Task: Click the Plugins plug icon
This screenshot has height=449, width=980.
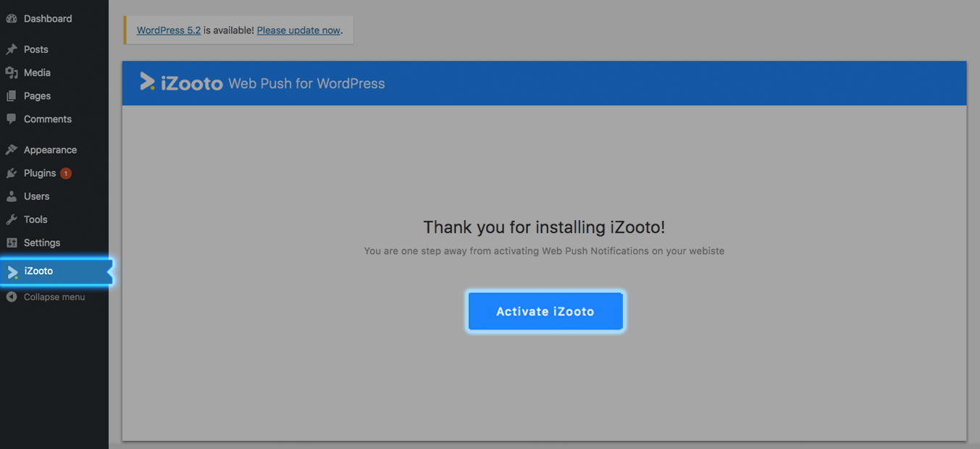Action: pyautogui.click(x=12, y=173)
